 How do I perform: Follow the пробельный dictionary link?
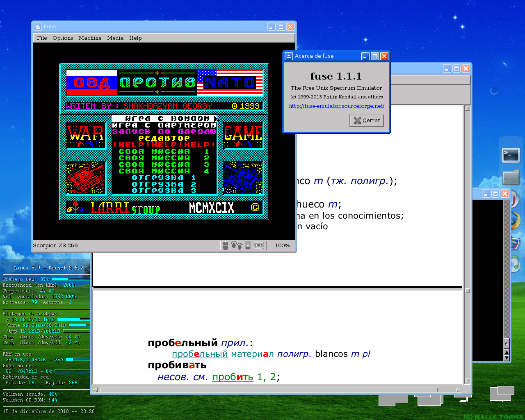[200, 354]
